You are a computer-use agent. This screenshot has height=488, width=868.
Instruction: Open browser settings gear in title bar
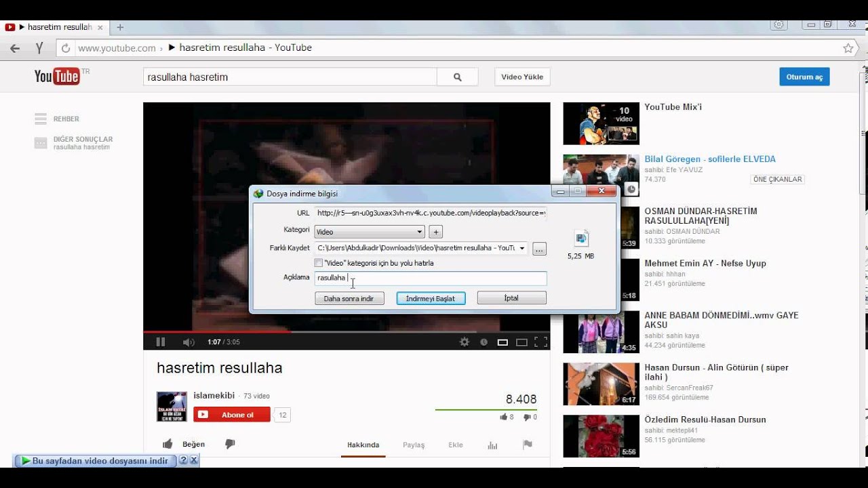[x=779, y=24]
